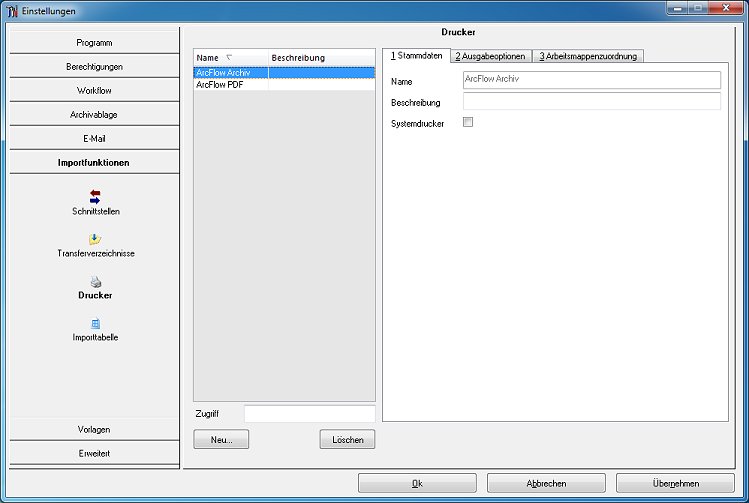Open the E-Mail section
This screenshot has height=503, width=749.
94,139
